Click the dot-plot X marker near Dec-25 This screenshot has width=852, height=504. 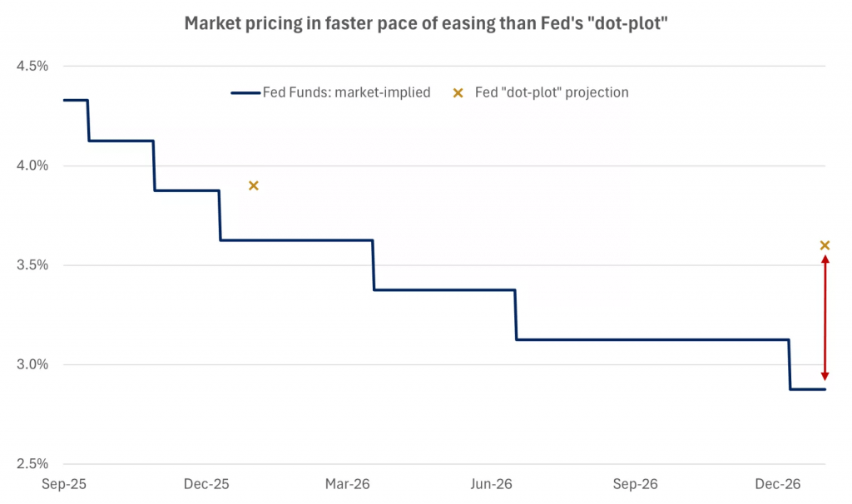254,185
